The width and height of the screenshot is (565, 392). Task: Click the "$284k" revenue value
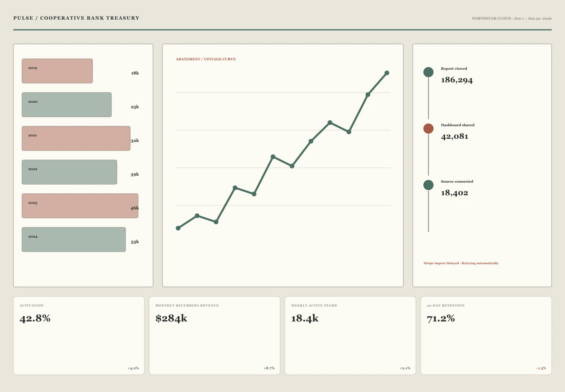tap(171, 318)
